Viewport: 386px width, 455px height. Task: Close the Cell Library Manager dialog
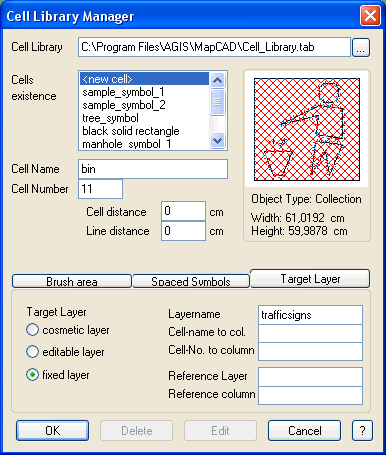coord(370,15)
